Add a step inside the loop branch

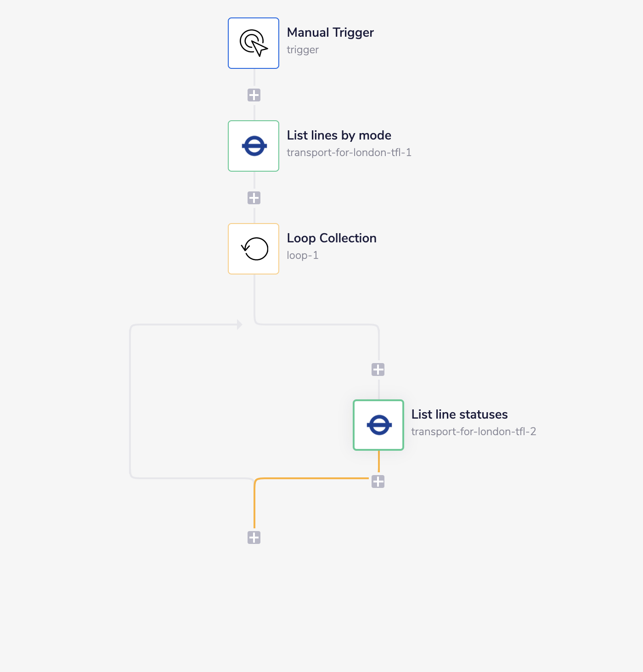[x=378, y=369]
